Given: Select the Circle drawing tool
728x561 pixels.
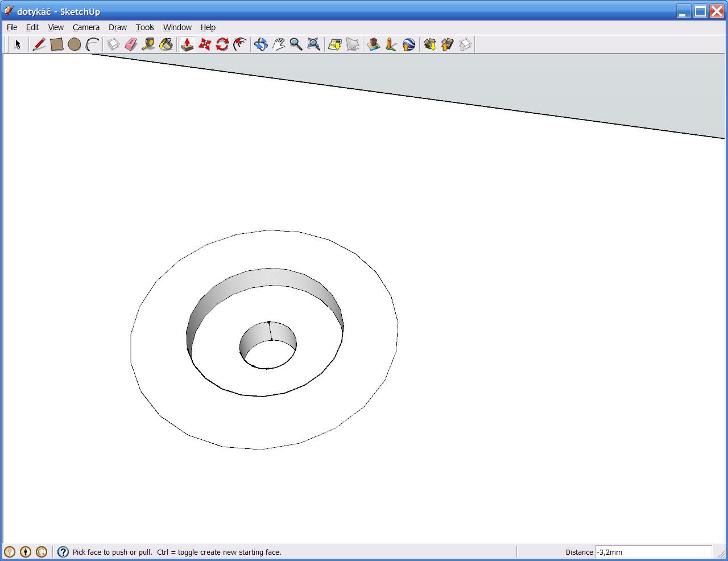Looking at the screenshot, I should pos(74,44).
